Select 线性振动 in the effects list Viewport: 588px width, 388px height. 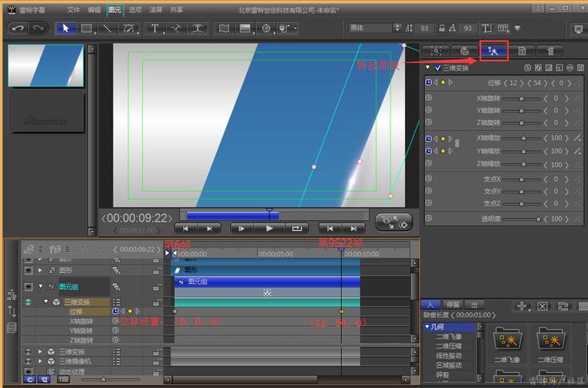pyautogui.click(x=449, y=355)
